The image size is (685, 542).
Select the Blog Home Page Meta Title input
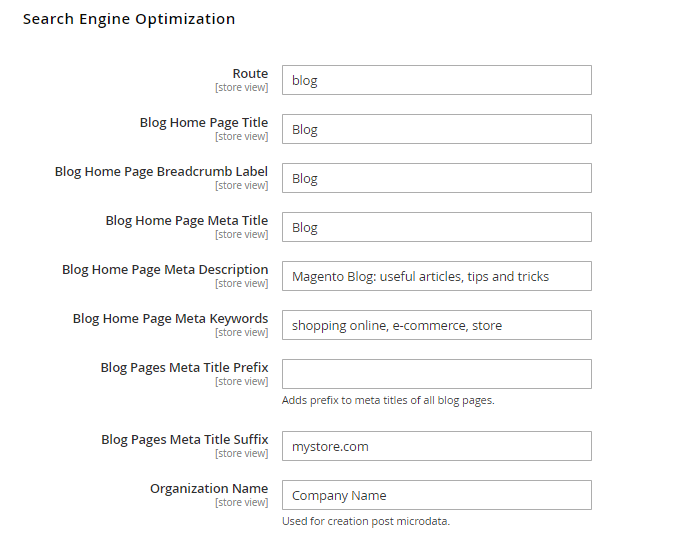[x=436, y=227]
